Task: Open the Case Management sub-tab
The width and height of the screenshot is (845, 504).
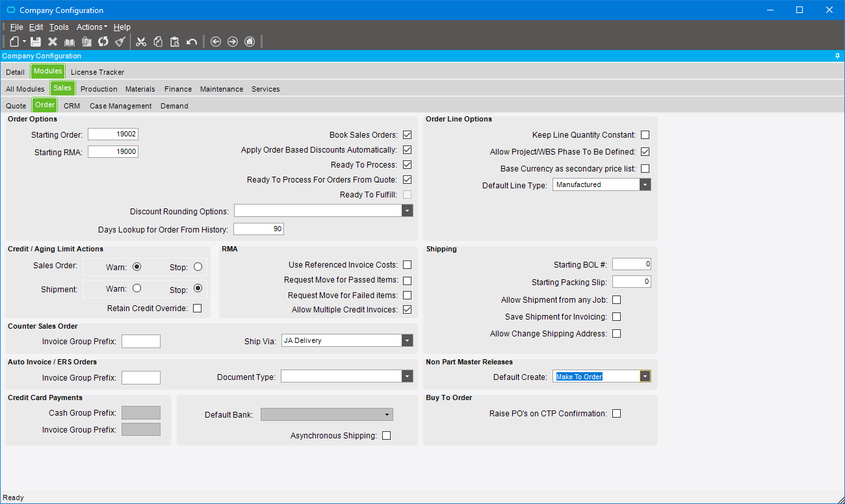Action: (x=121, y=106)
